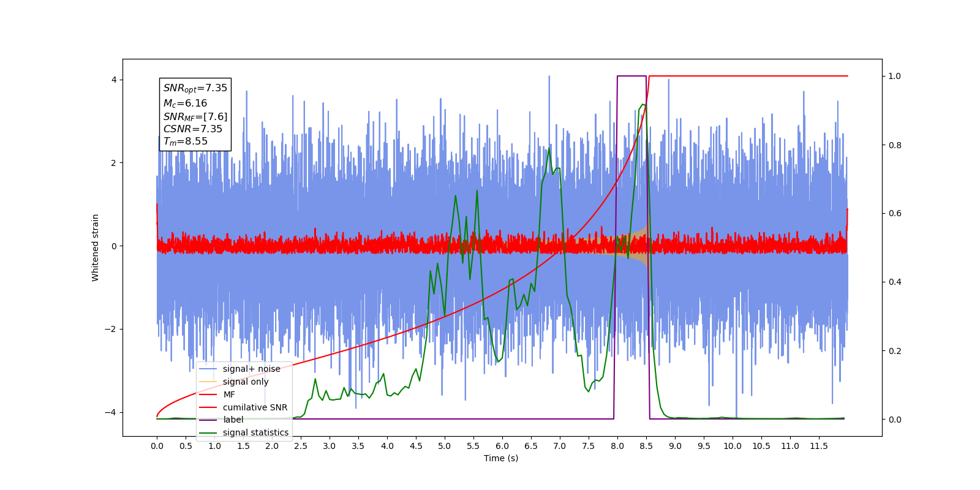This screenshot has width=980, height=490.
Task: Click the 4 tick on the left axis
Action: [114, 80]
